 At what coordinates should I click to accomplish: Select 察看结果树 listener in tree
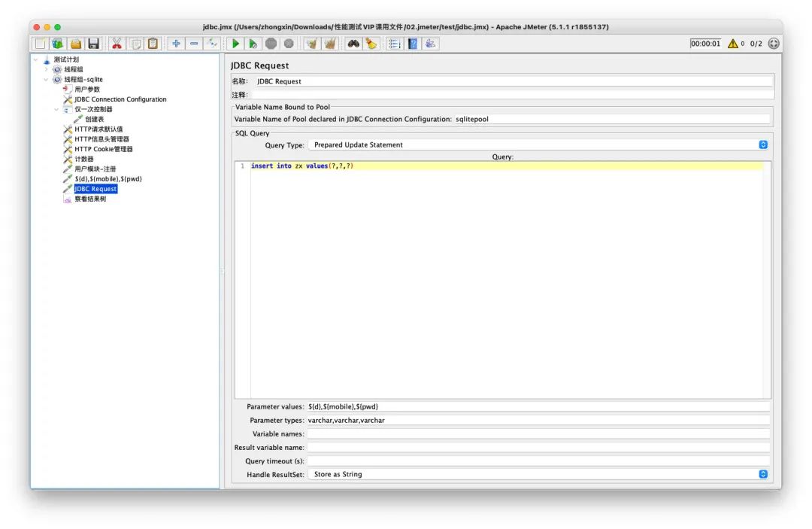(90, 199)
